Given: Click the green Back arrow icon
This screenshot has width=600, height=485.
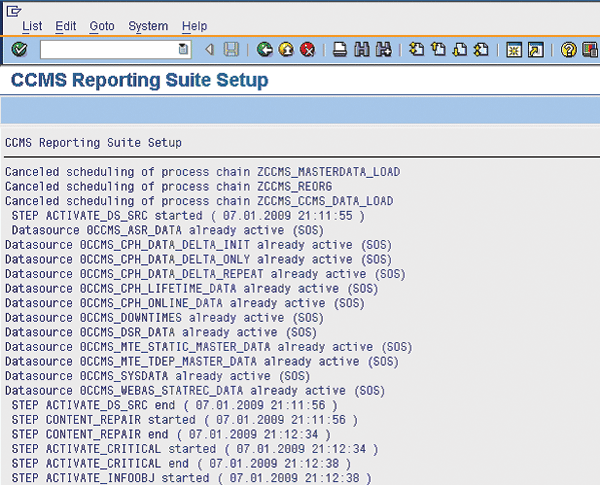Looking at the screenshot, I should click(x=264, y=49).
